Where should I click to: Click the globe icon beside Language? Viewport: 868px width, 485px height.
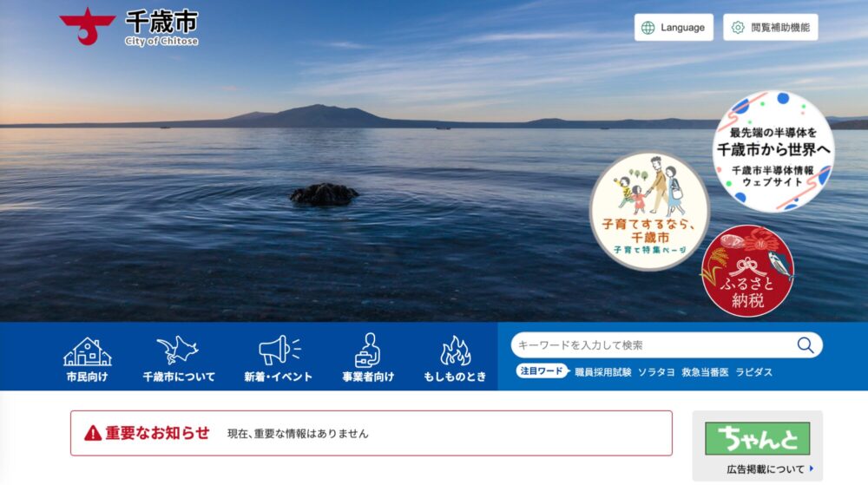(x=648, y=28)
